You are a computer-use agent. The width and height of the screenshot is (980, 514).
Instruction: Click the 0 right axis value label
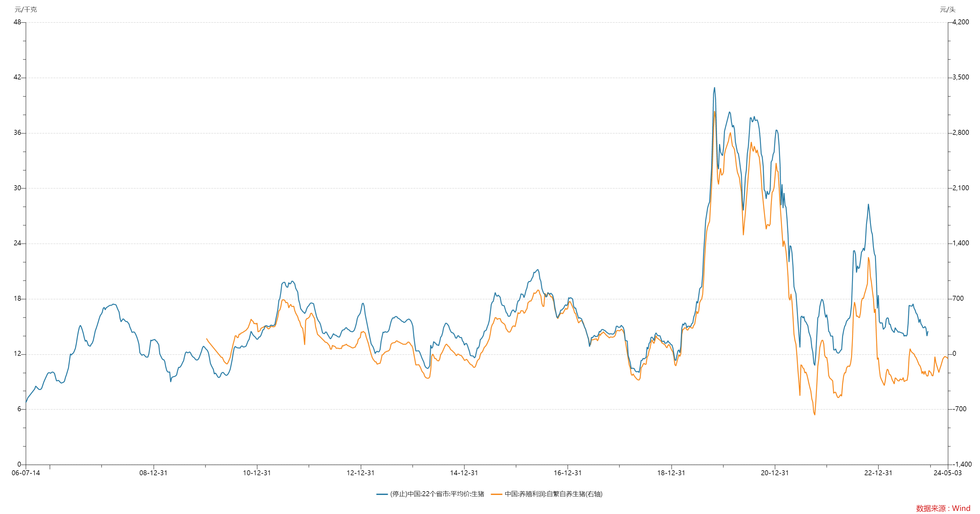(x=954, y=354)
